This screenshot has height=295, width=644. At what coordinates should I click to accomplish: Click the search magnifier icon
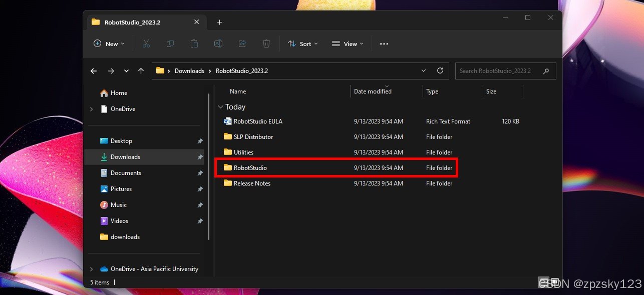(546, 71)
